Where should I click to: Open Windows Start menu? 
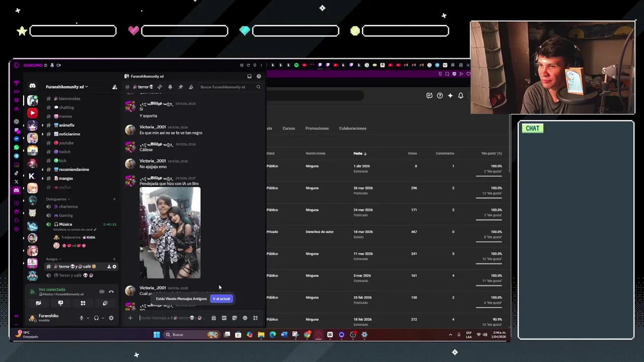[x=156, y=335]
